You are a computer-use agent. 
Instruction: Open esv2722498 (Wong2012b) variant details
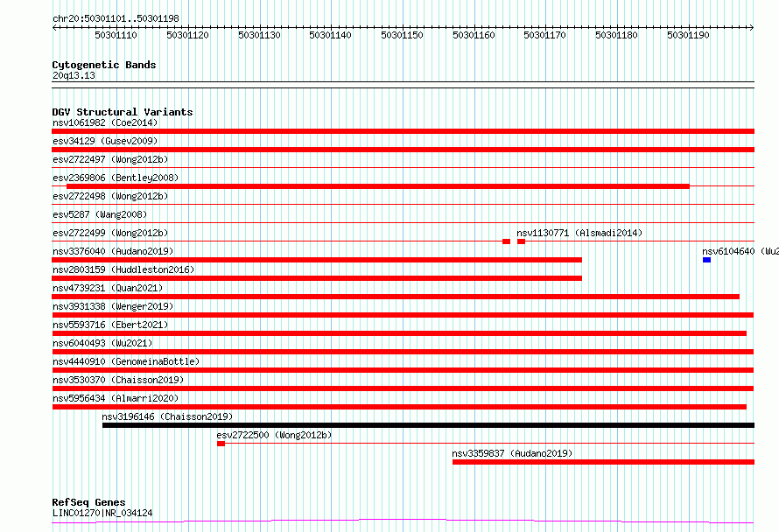(x=110, y=196)
